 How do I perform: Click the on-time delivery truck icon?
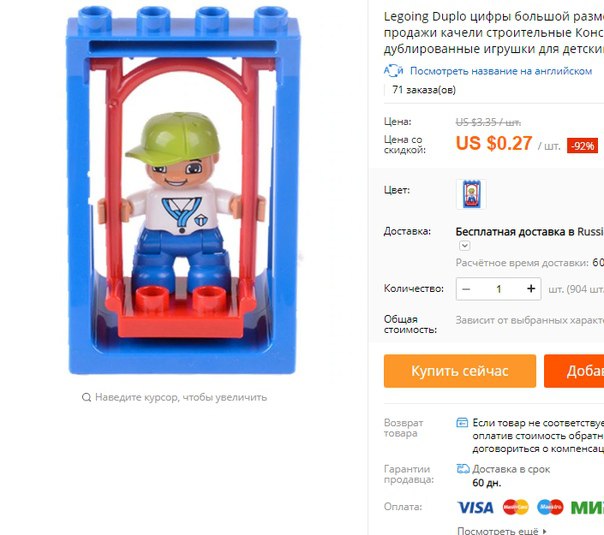point(463,469)
